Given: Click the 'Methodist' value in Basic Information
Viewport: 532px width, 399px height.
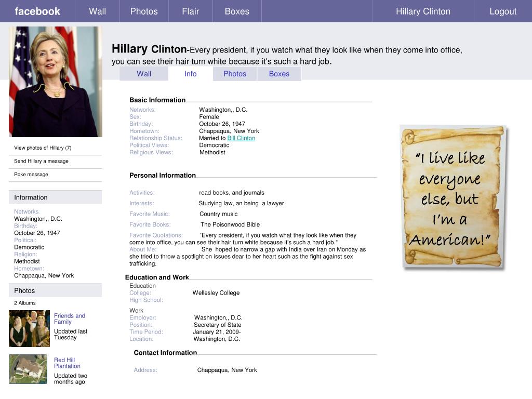Looking at the screenshot, I should (212, 152).
